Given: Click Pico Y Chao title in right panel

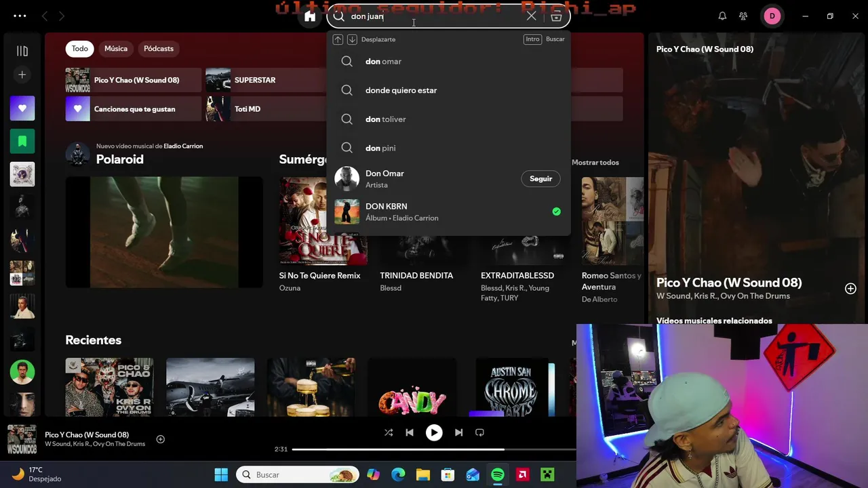Looking at the screenshot, I should [x=729, y=283].
